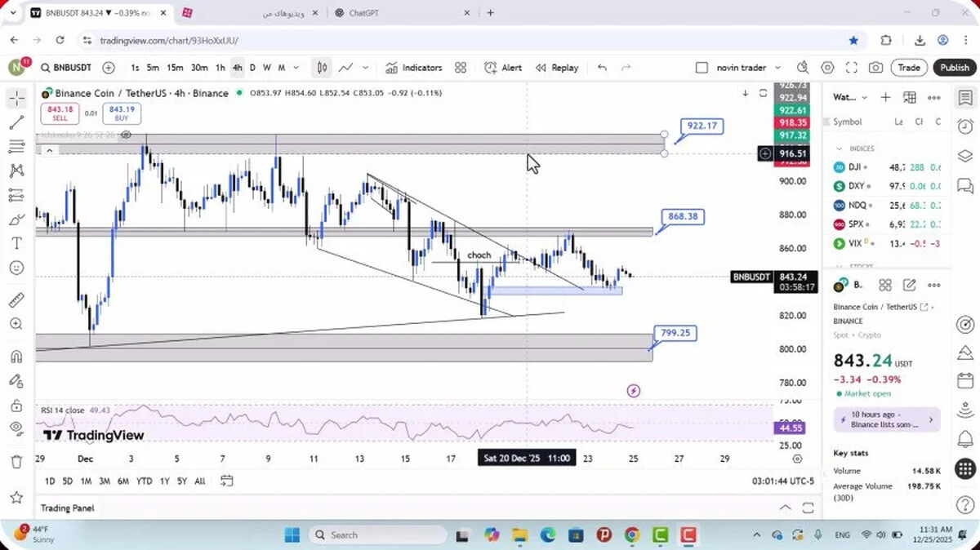Select the zoom-in tool
Screen dimensions: 980x550
[16, 324]
